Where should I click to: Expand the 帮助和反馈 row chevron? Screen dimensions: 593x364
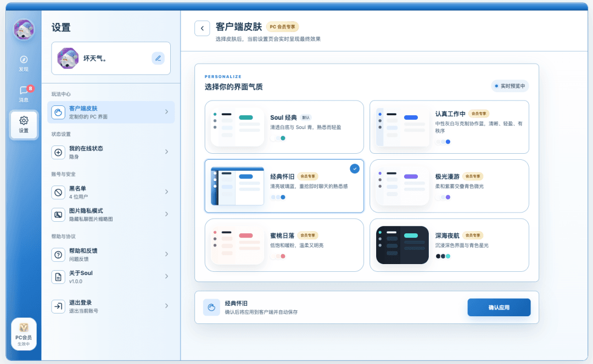[x=166, y=254]
